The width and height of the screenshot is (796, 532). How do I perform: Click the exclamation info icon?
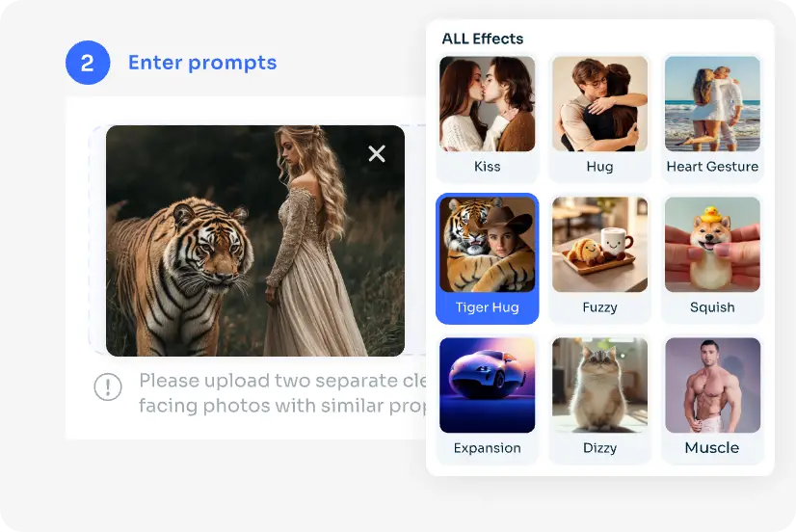click(108, 386)
